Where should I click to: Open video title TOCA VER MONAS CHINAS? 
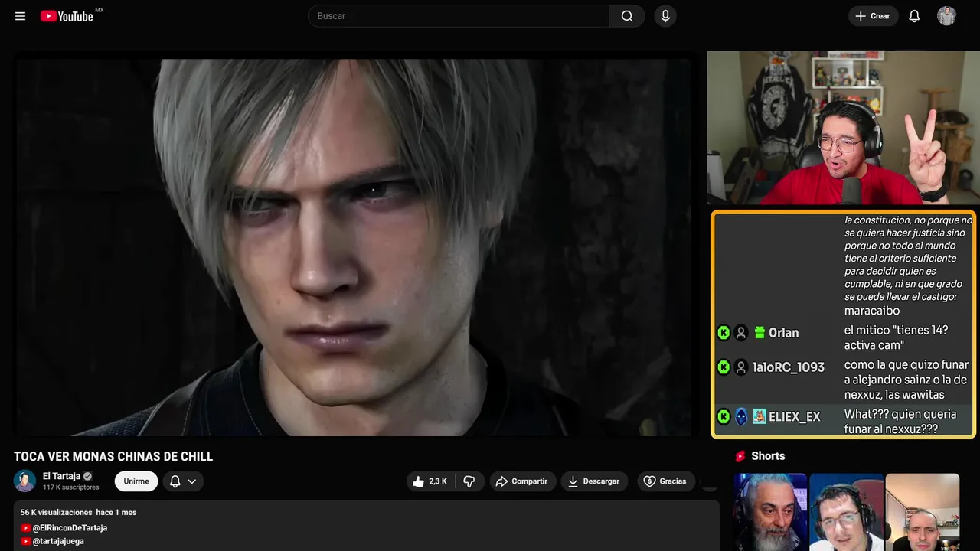click(x=113, y=457)
